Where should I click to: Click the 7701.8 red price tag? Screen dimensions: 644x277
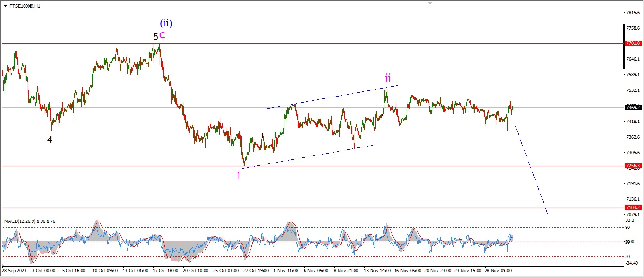(633, 43)
